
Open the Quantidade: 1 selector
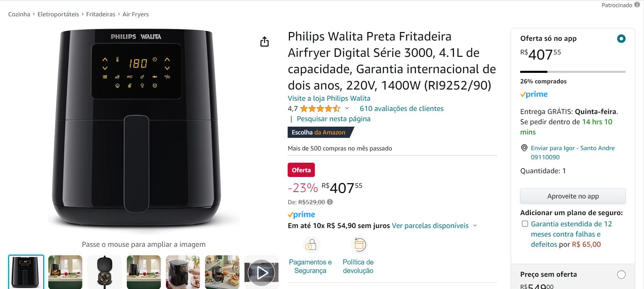tap(543, 171)
